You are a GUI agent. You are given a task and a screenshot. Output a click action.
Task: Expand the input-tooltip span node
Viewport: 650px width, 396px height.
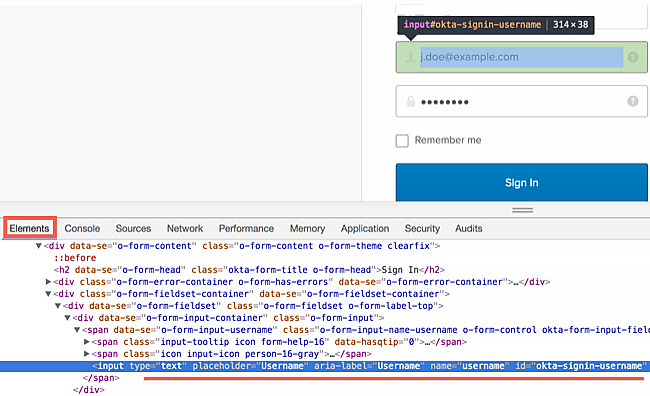click(x=87, y=342)
